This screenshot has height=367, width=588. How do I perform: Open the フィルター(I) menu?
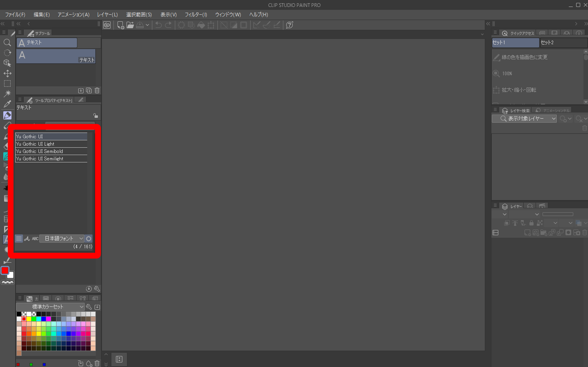tap(196, 15)
